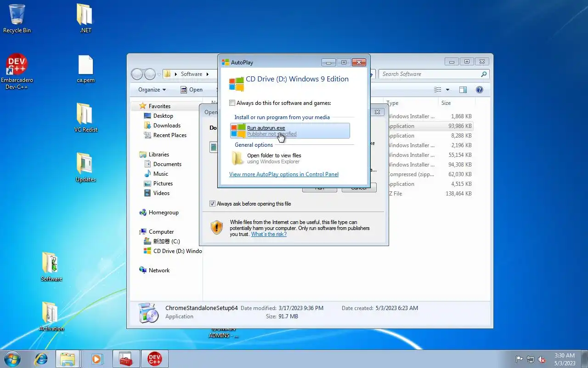This screenshot has height=368, width=588.
Task: Switch to Windows Explorer taskbar button
Action: pos(68,359)
